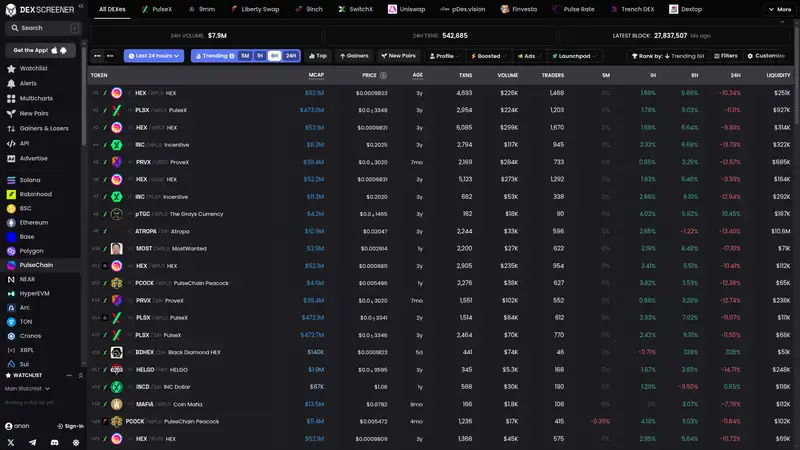Open the Telegram link icon
800x450 pixels.
tap(33, 442)
